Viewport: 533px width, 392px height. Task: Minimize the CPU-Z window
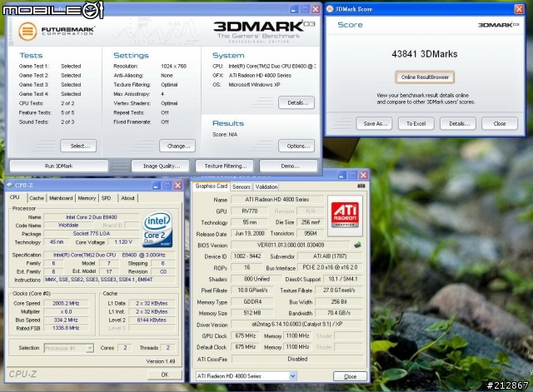pyautogui.click(x=157, y=186)
